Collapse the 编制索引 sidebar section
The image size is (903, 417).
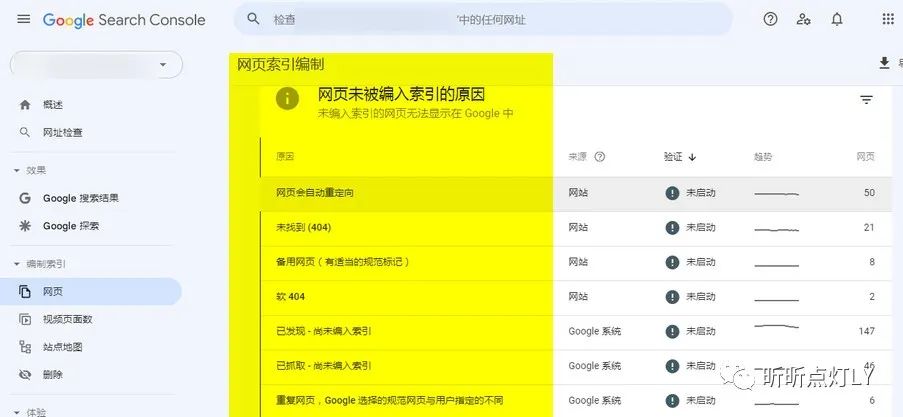(x=17, y=264)
